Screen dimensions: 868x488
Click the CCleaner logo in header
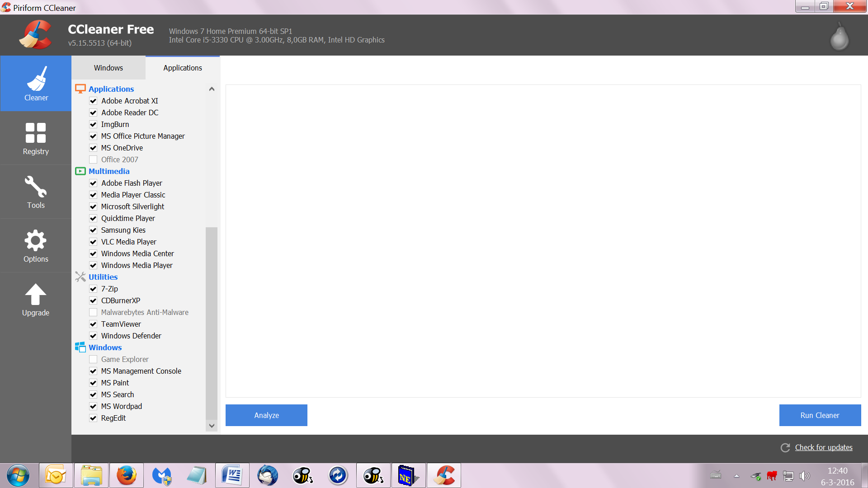tap(35, 35)
